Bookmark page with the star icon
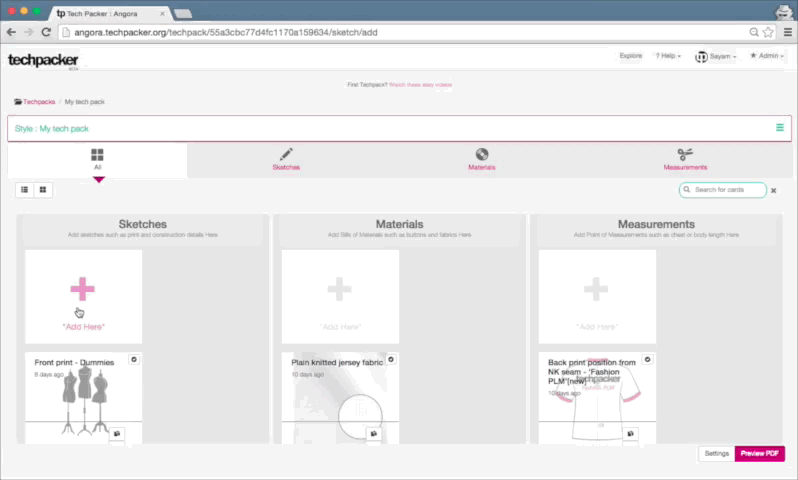Screen dimensions: 798x480 point(768,32)
